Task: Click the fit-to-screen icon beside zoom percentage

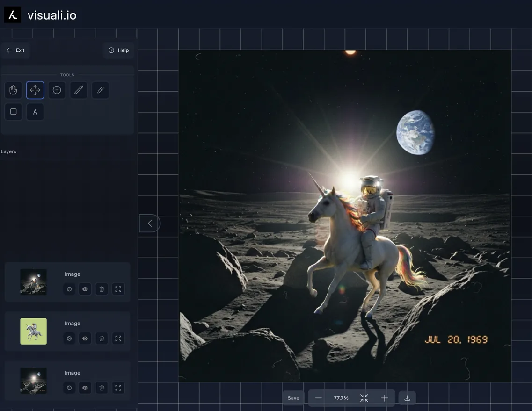Action: (x=364, y=397)
